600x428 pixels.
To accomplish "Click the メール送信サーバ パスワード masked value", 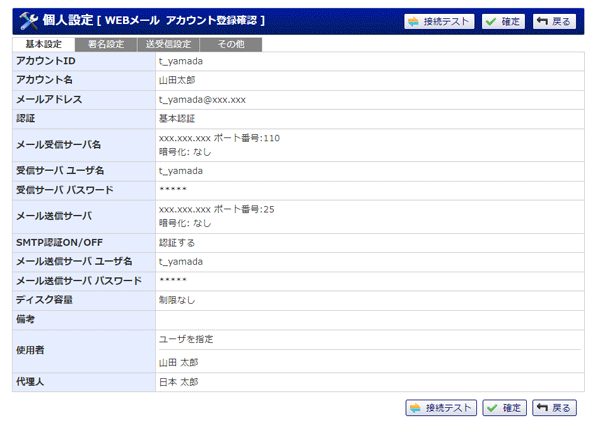I will 173,280.
